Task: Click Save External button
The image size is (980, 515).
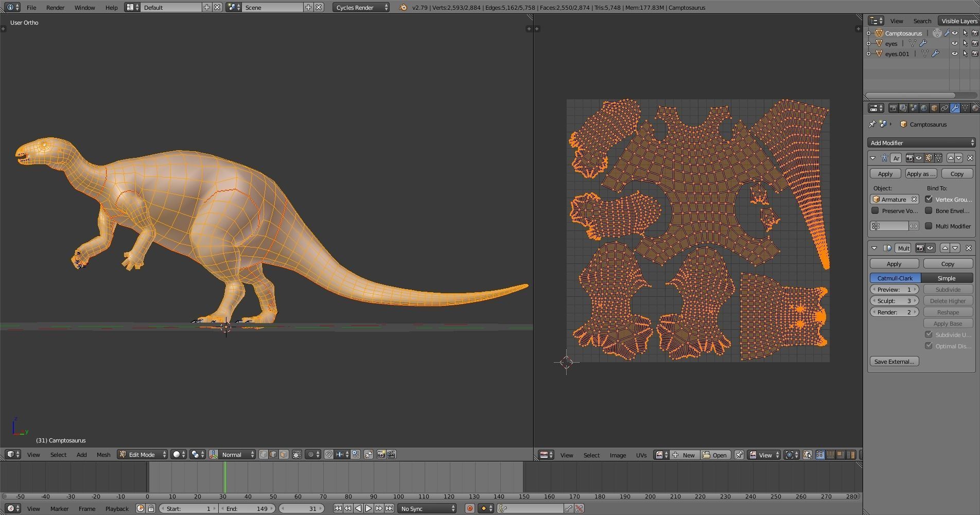Action: click(x=894, y=361)
